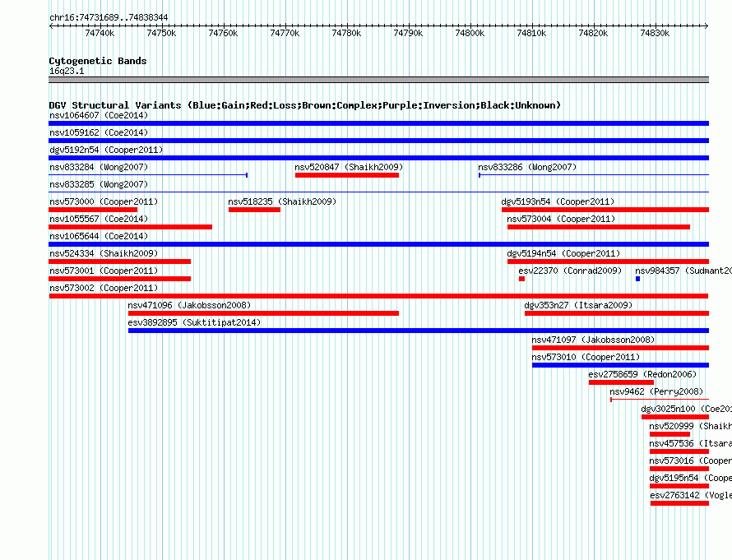Click the red loss bar under nsv520847
The width and height of the screenshot is (732, 560).
pos(347,175)
